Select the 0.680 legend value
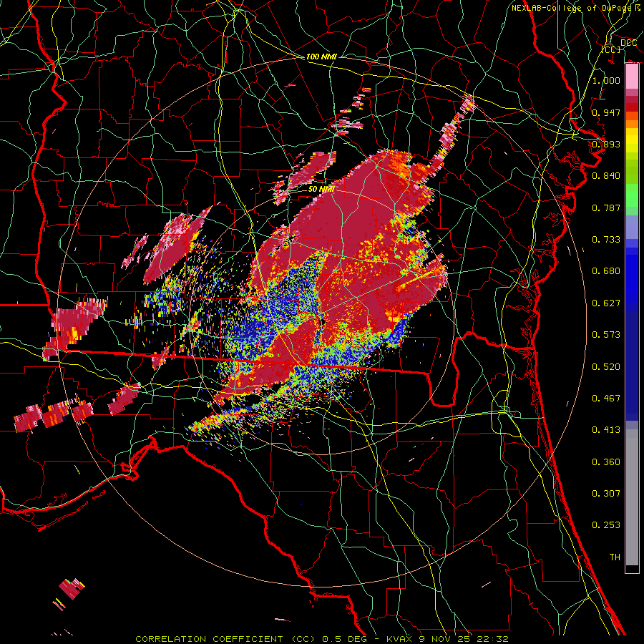The height and width of the screenshot is (644, 644). coord(606,271)
